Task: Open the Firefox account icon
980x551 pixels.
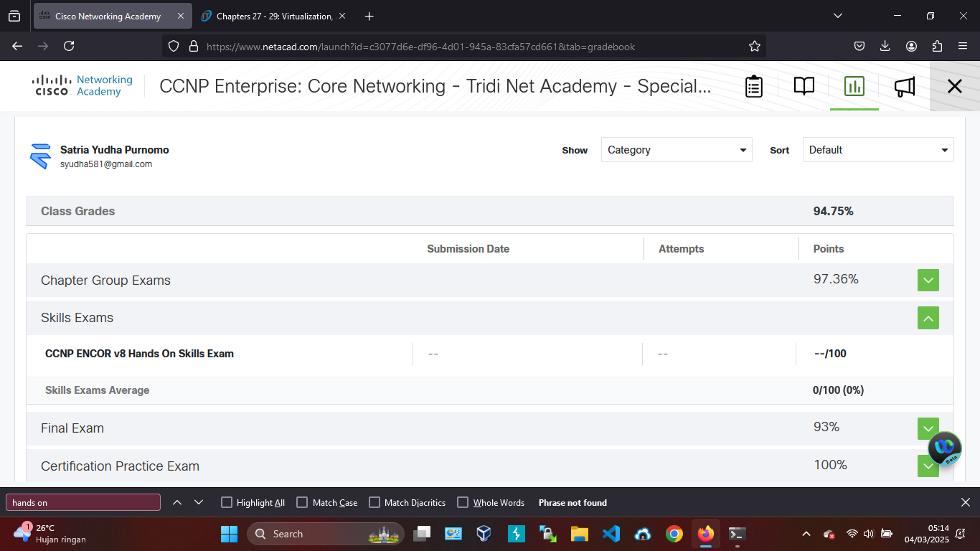Action: click(x=911, y=46)
